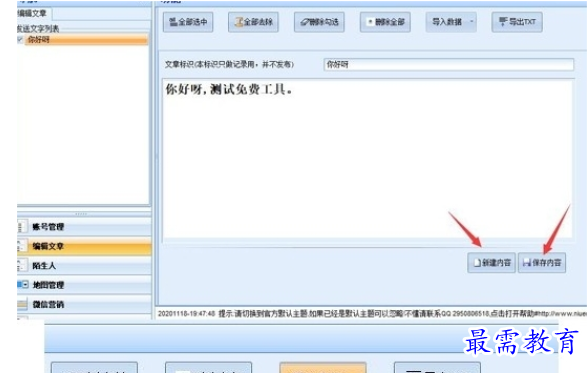Image resolution: width=587 pixels, height=373 pixels.
Task: Select the 你好呀 article row in the list
Action: (86, 39)
